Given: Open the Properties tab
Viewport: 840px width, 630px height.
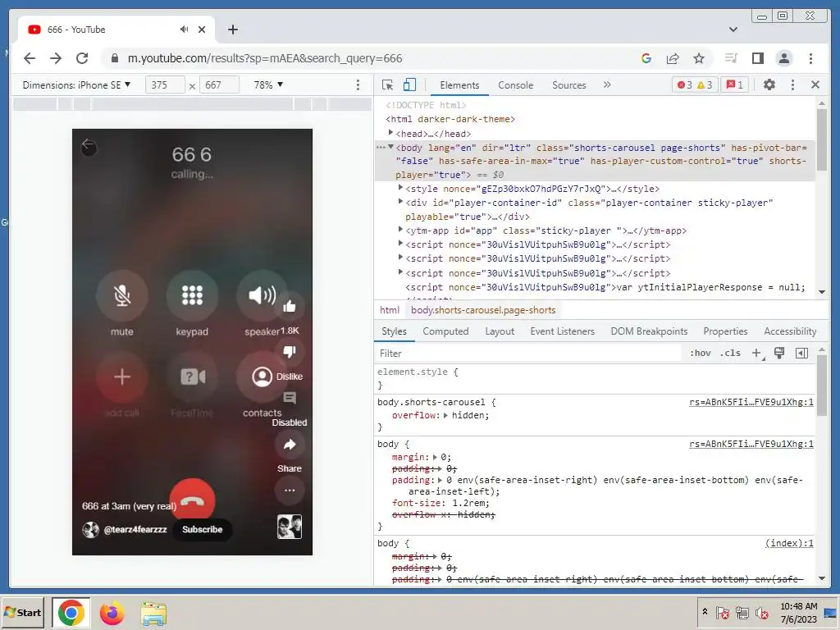Looking at the screenshot, I should [725, 331].
